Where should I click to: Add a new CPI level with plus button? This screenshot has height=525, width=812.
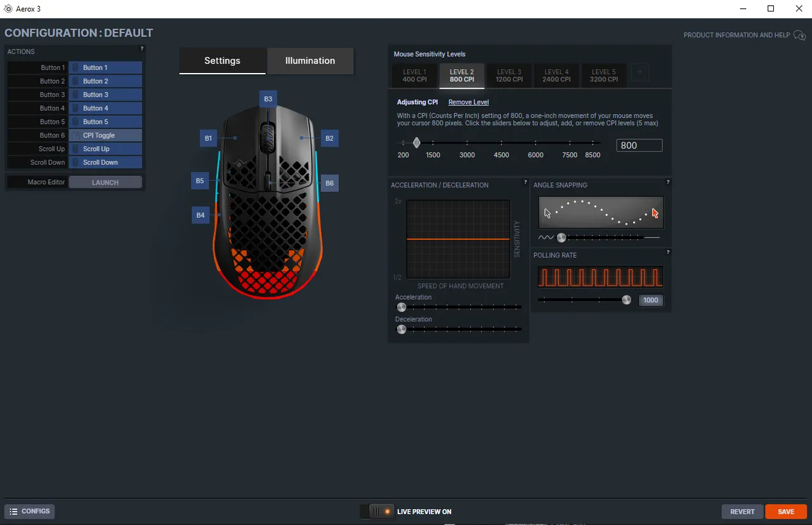pyautogui.click(x=639, y=72)
